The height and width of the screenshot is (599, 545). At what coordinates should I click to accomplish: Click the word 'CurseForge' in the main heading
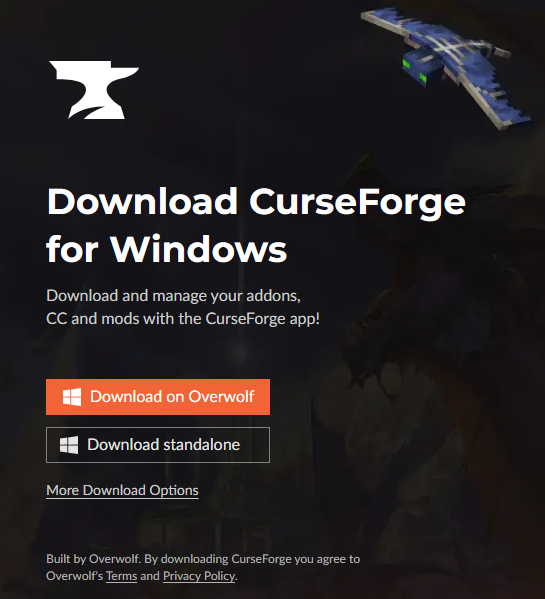point(357,203)
